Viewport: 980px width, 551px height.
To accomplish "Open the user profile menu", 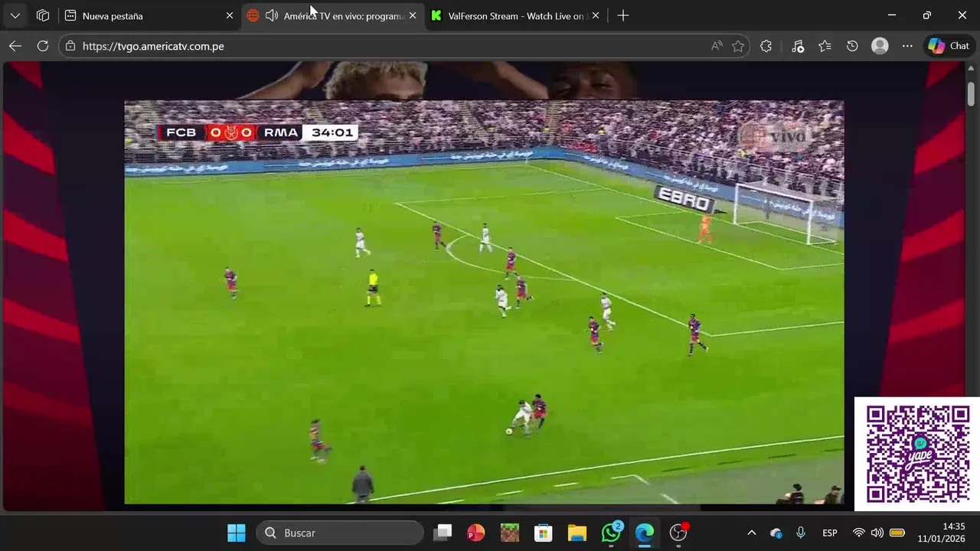I will pyautogui.click(x=880, y=46).
